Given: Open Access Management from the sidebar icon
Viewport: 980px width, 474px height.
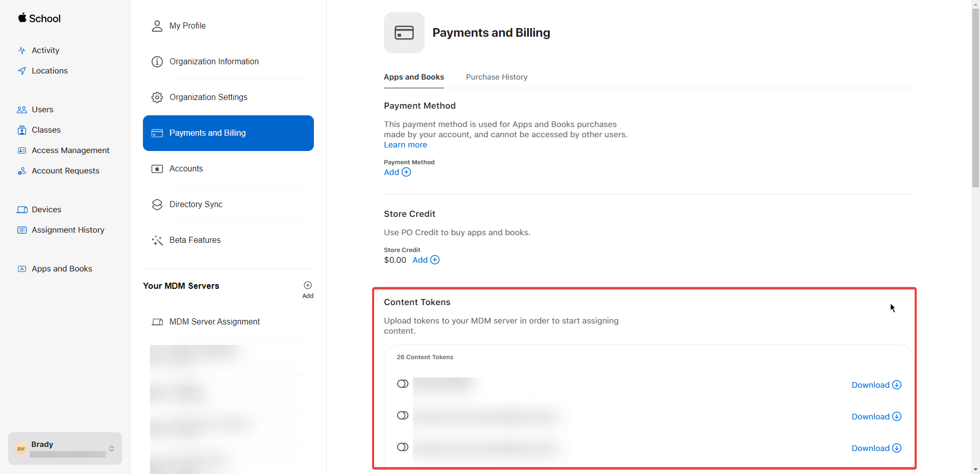Looking at the screenshot, I should coord(21,150).
